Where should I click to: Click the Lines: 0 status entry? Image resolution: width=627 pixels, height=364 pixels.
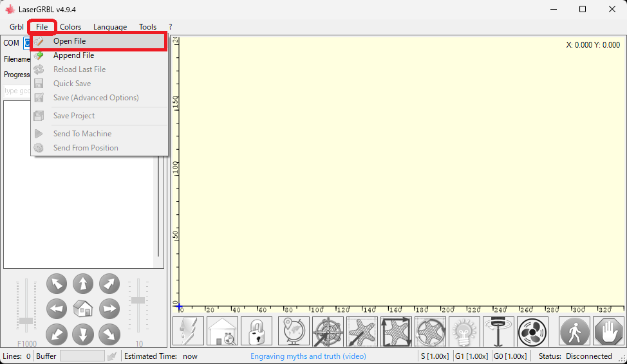16,356
